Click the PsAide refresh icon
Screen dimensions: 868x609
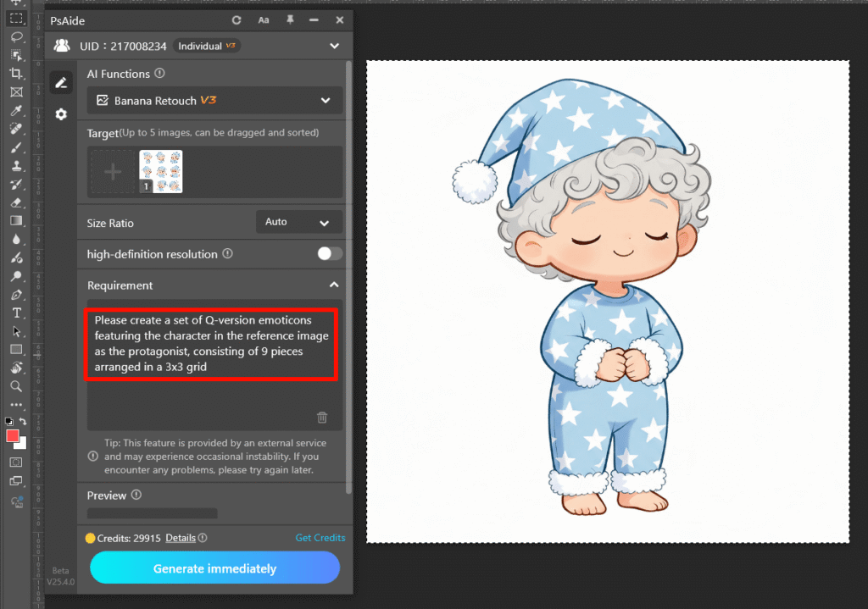236,19
